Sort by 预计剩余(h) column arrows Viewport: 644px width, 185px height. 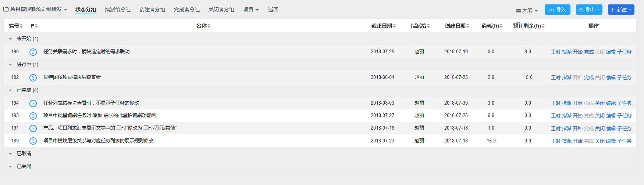pyautogui.click(x=543, y=26)
